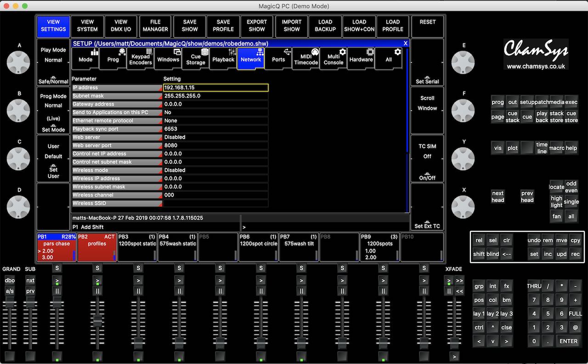Toggle Send to Applications on this PC
The image size is (588, 364).
pos(216,112)
